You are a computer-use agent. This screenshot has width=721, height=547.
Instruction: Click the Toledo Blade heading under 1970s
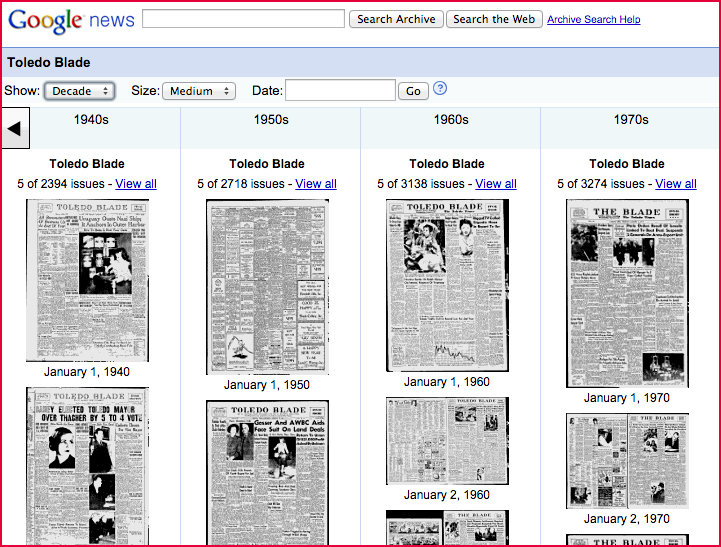pos(627,164)
